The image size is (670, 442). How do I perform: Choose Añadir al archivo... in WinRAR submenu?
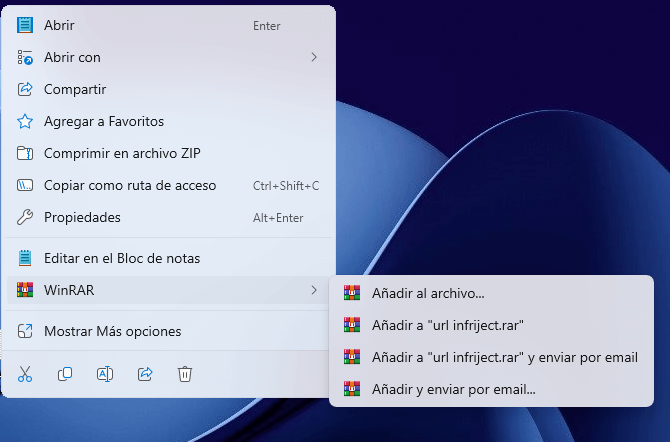[491, 293]
